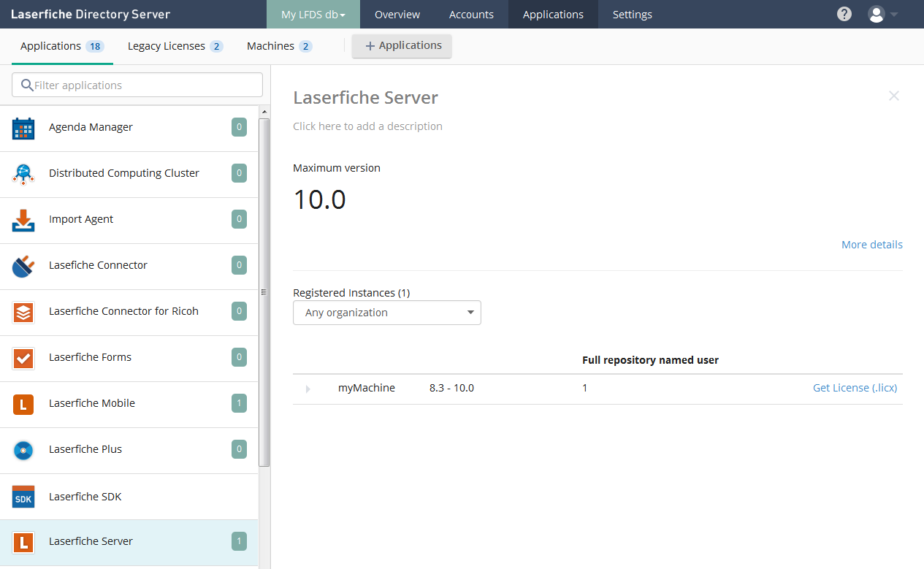Click the Agenda Manager calendar icon
Viewport: 924px width, 569px height.
click(23, 129)
